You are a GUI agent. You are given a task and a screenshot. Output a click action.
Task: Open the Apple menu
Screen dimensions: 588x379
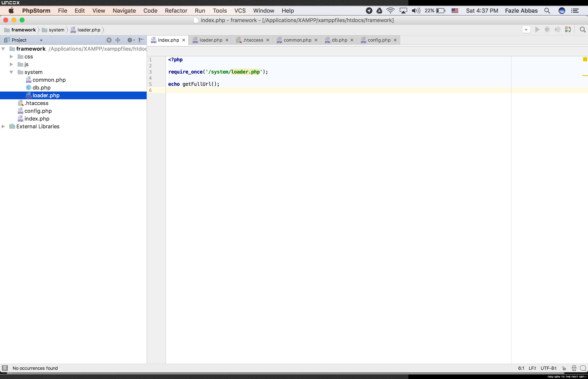point(11,11)
